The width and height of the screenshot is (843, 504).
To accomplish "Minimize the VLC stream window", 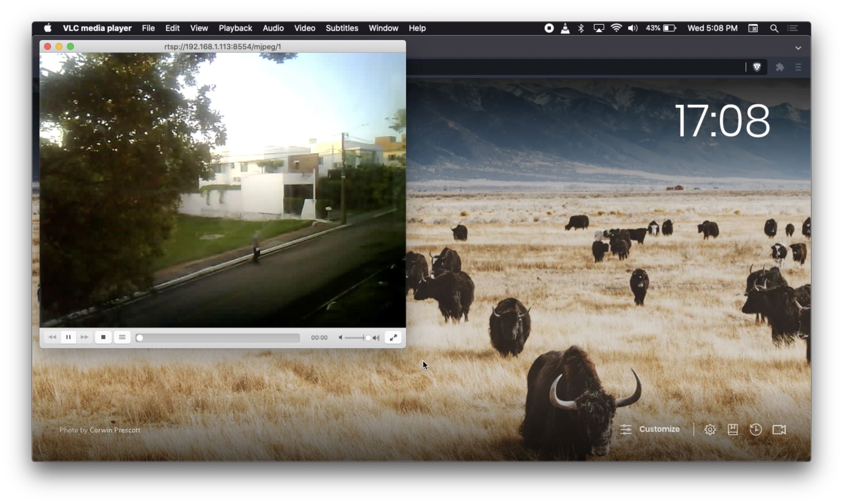I will click(x=59, y=46).
